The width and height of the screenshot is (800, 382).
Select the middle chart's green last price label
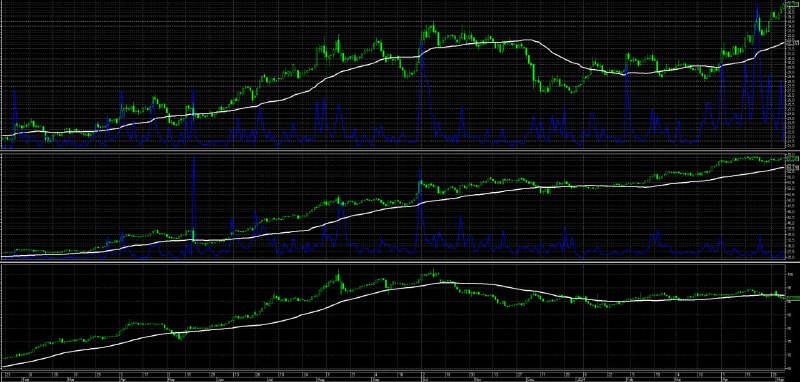coord(792,159)
